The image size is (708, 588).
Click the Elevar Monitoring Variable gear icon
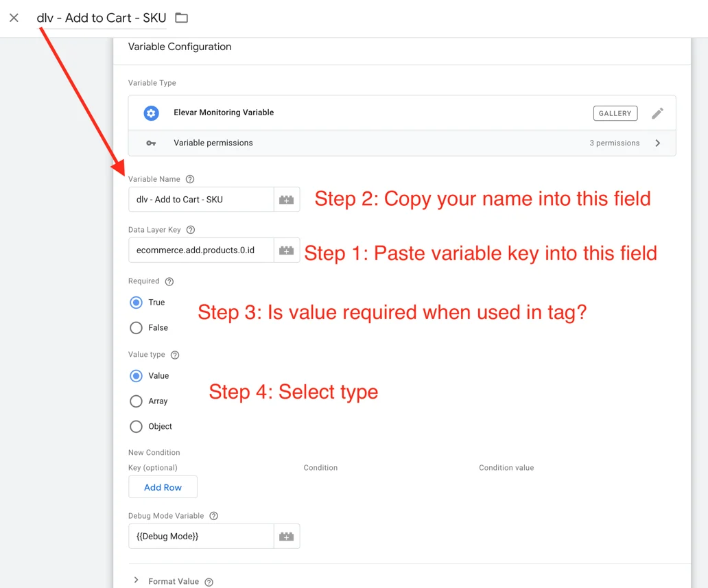point(151,113)
